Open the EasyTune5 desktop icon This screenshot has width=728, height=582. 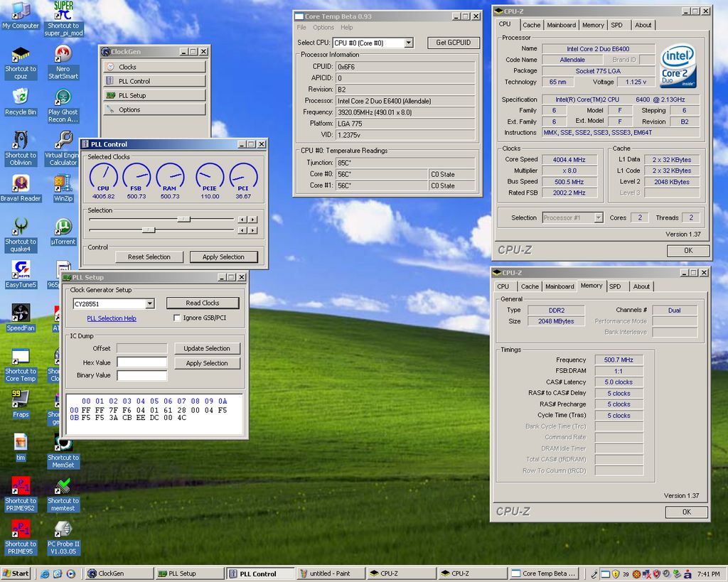pyautogui.click(x=21, y=270)
